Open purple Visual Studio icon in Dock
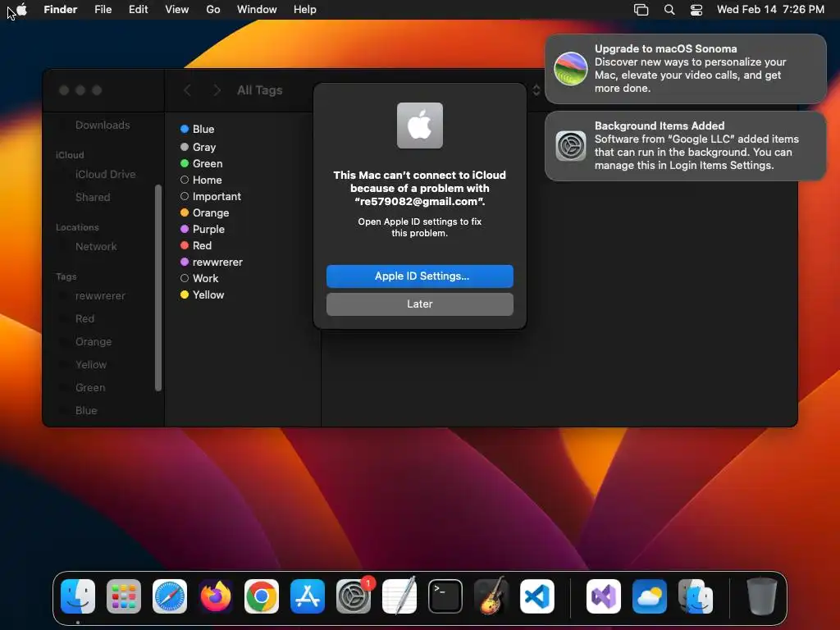Image resolution: width=840 pixels, height=630 pixels. point(604,596)
